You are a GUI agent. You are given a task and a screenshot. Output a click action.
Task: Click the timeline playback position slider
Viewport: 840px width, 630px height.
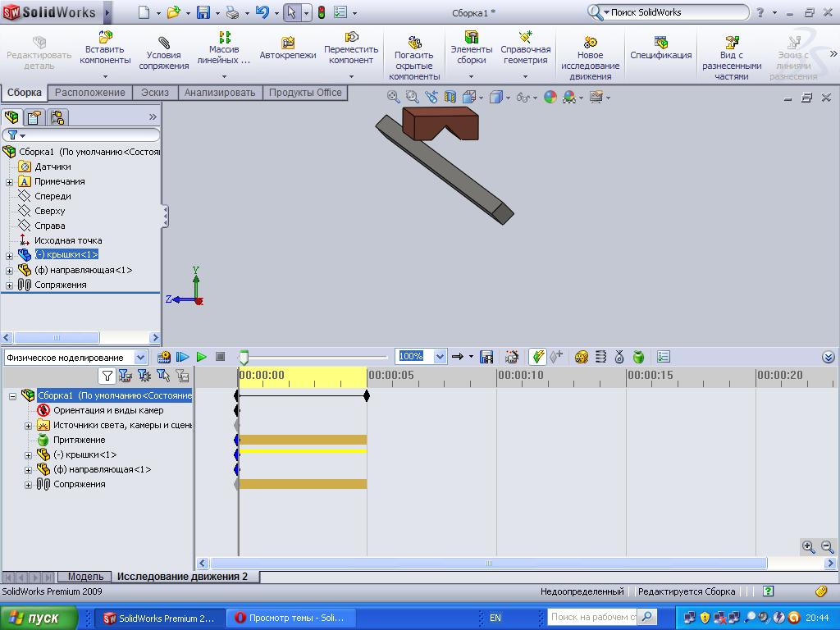pyautogui.click(x=244, y=357)
